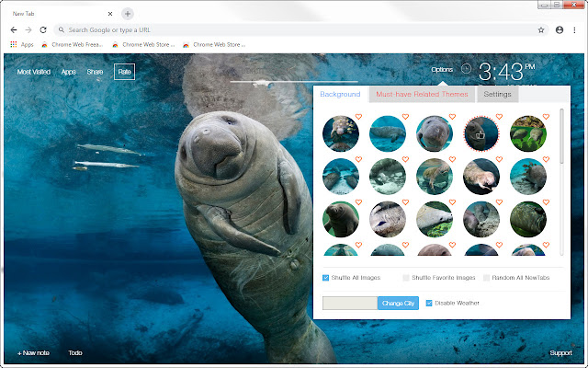Enable the Random All NewTabs checkbox
This screenshot has height=368, width=588.
point(486,278)
